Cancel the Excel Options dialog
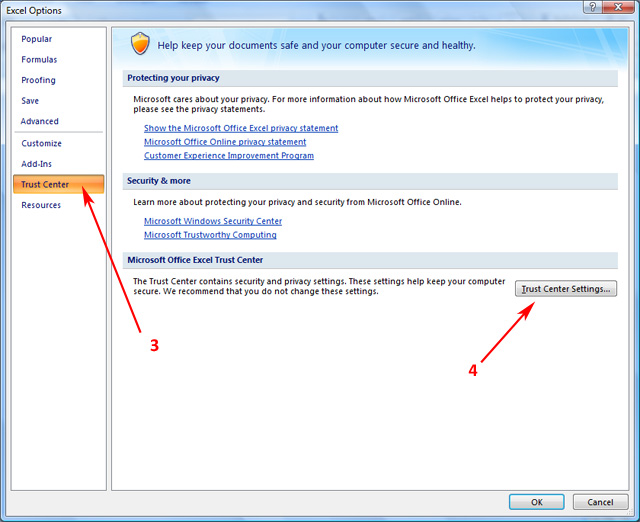Image resolution: width=640 pixels, height=522 pixels. pyautogui.click(x=600, y=502)
